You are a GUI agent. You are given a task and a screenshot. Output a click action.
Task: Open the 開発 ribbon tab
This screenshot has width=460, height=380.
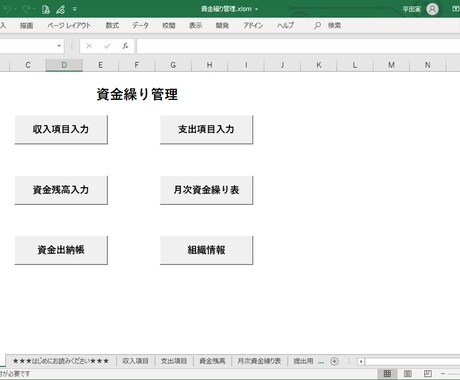222,25
